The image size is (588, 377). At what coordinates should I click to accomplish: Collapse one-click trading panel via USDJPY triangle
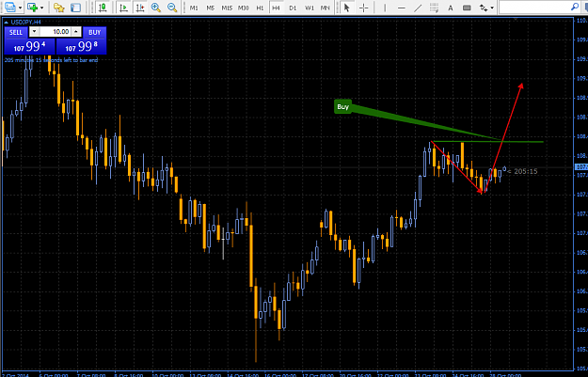[6, 23]
